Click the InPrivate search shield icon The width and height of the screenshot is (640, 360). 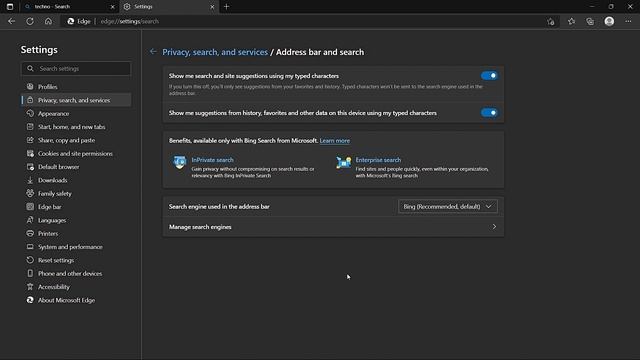coord(179,162)
